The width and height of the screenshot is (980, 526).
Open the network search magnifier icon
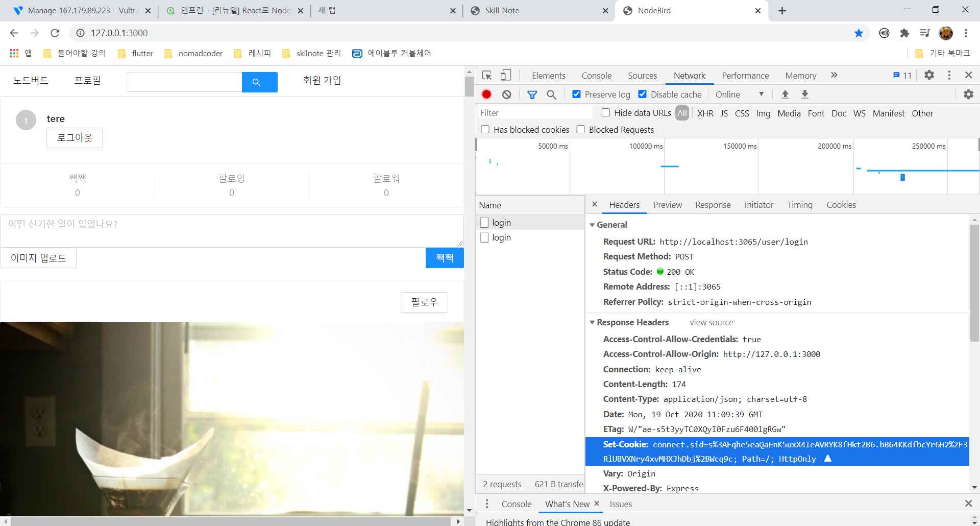pos(551,94)
